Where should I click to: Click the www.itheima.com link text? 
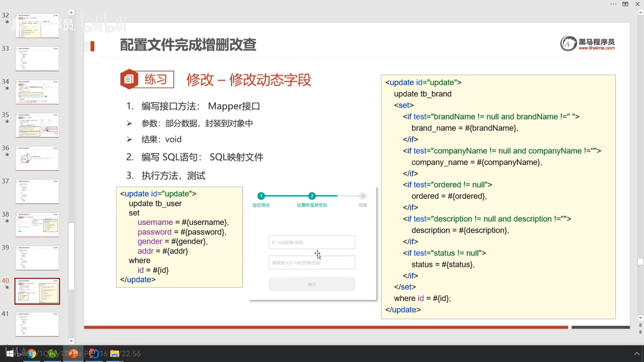pos(596,48)
